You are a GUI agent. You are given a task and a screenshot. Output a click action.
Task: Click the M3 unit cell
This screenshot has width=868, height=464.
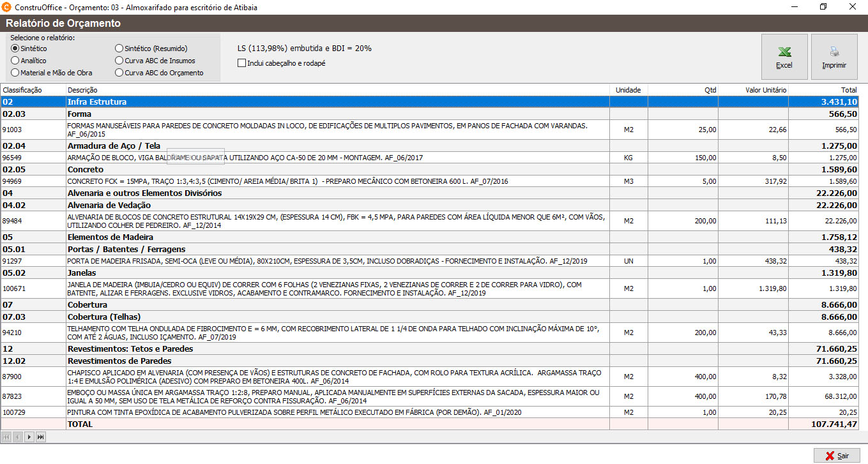click(628, 181)
